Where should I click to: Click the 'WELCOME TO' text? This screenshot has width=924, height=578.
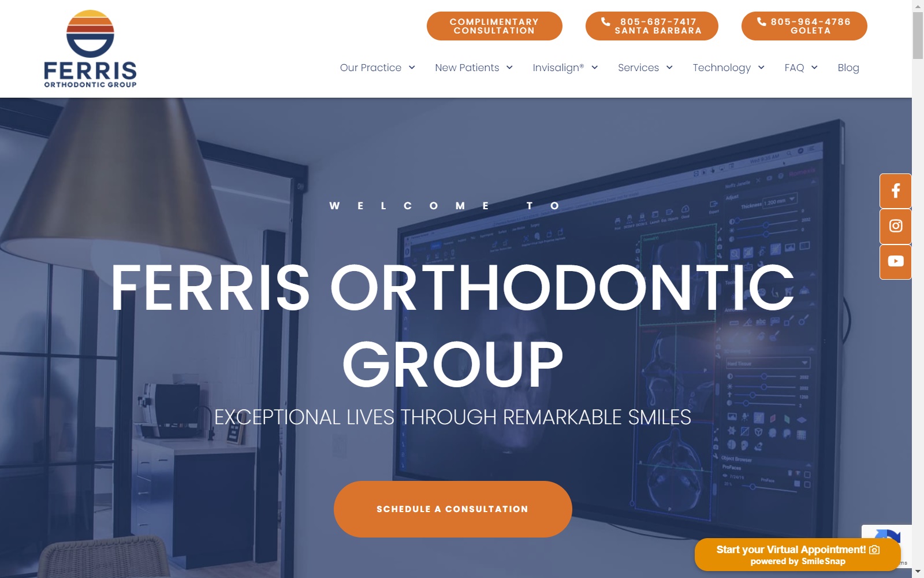pyautogui.click(x=444, y=206)
